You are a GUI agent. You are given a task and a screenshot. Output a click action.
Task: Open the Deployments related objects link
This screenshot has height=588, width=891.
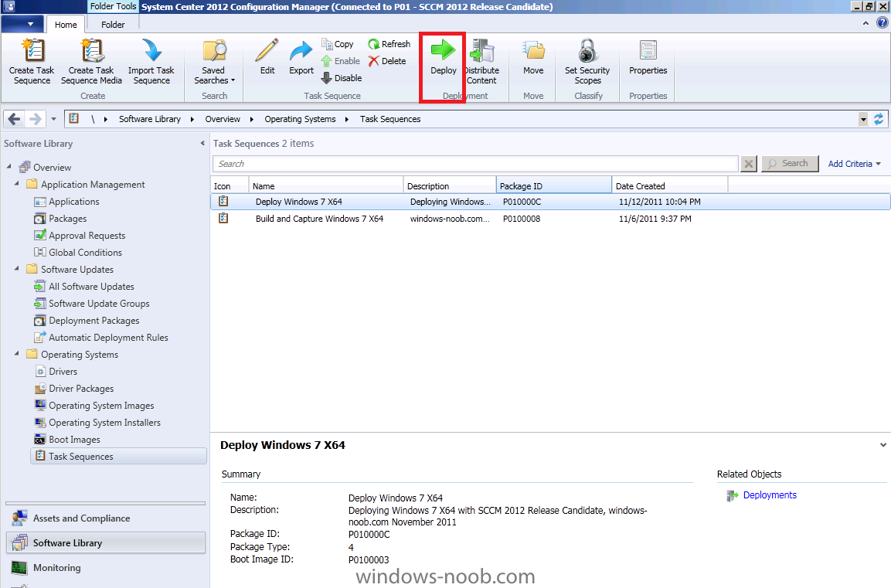[x=770, y=495]
